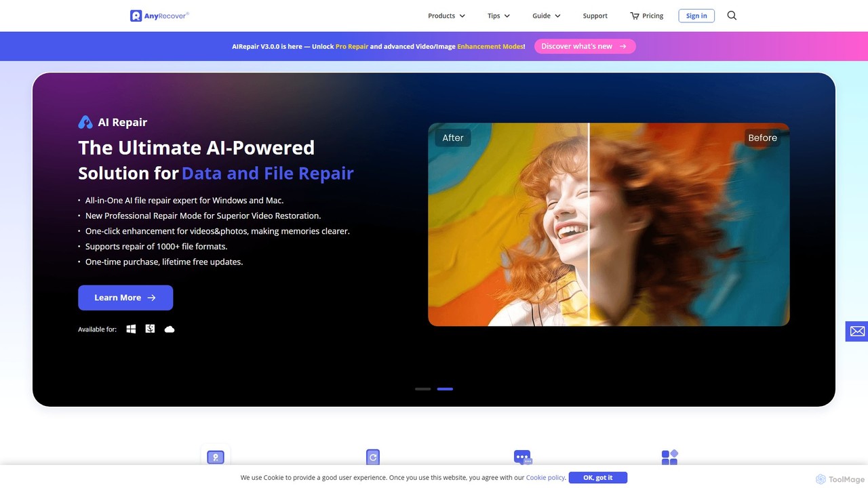The width and height of the screenshot is (868, 488).
Task: Click 'One-time purchase, lifetime free updates.'
Action: tap(164, 262)
